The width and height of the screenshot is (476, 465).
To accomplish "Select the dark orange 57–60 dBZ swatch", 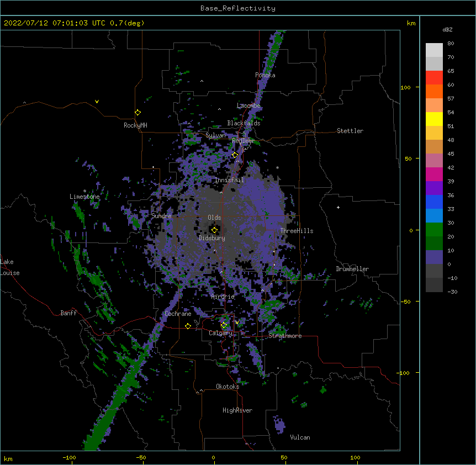I will coord(434,91).
